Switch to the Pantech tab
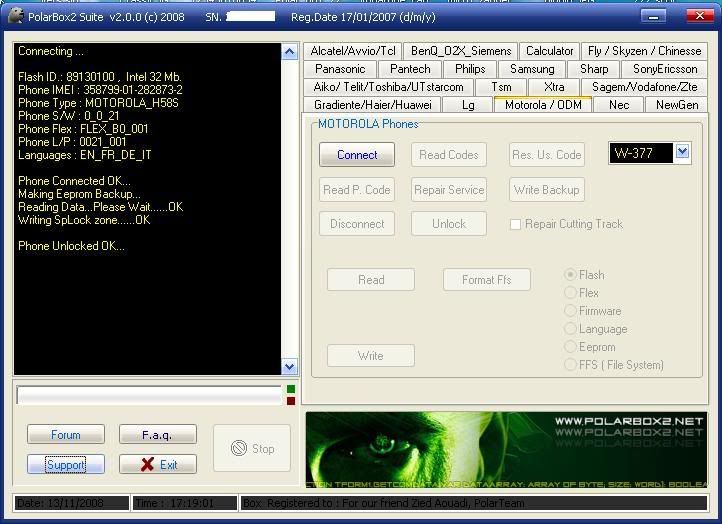The width and height of the screenshot is (722, 524). tap(410, 69)
